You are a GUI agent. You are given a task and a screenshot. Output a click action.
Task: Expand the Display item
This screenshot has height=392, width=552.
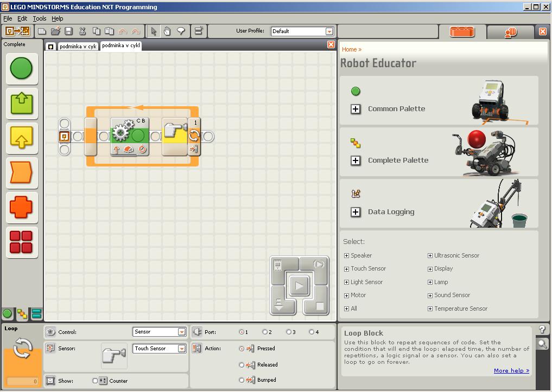coord(430,269)
